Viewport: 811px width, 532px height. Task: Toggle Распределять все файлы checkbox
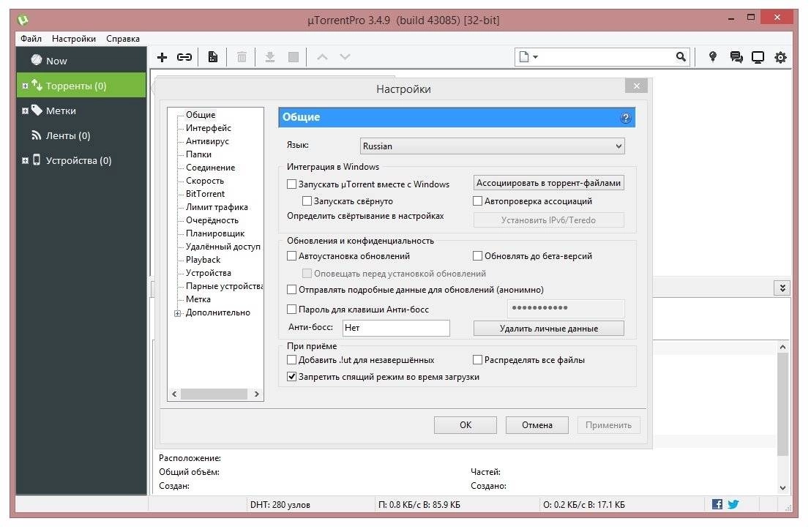click(477, 360)
